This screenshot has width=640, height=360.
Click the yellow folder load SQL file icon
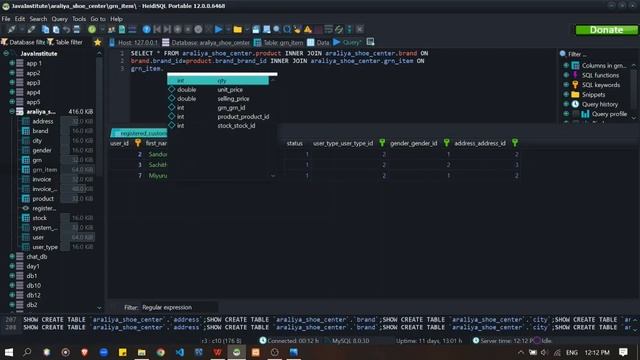pyautogui.click(x=238, y=29)
